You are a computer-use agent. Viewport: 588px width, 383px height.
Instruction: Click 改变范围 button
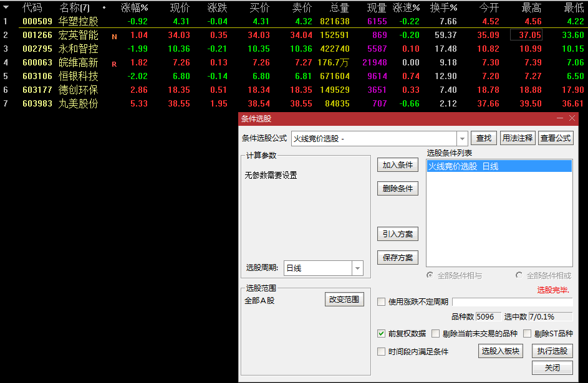point(344,300)
